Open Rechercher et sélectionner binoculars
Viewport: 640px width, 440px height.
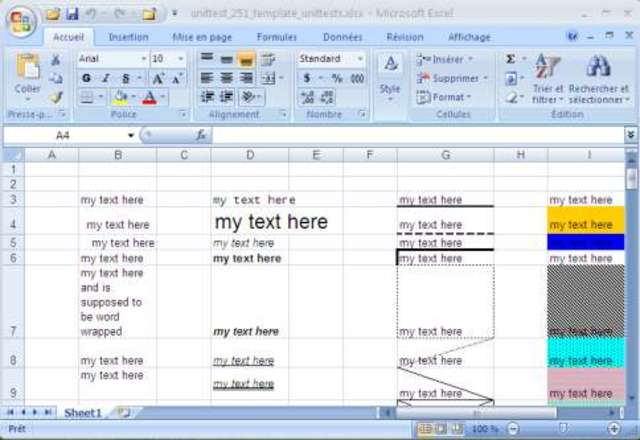[x=598, y=79]
